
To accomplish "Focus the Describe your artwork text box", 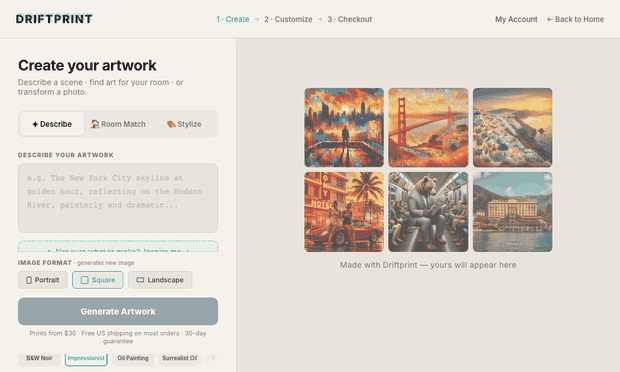I will 118,198.
